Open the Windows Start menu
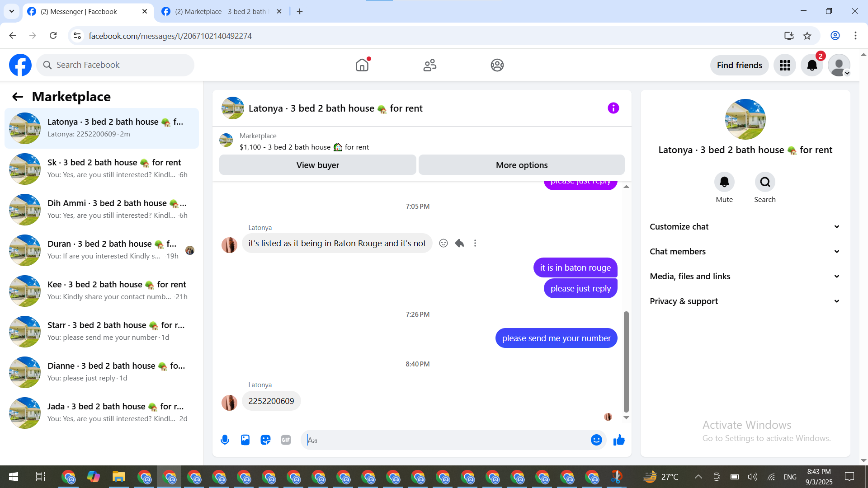Image resolution: width=868 pixels, height=488 pixels. coord(14,477)
